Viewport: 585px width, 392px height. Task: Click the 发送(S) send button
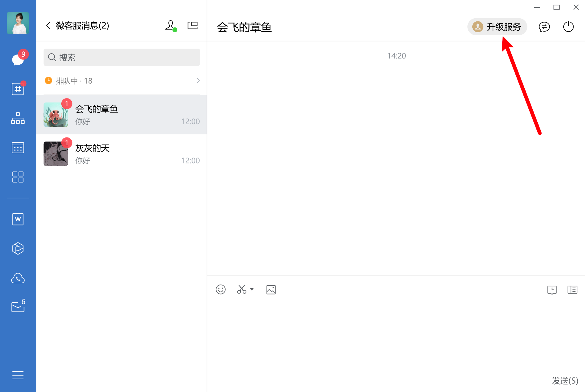pyautogui.click(x=565, y=381)
